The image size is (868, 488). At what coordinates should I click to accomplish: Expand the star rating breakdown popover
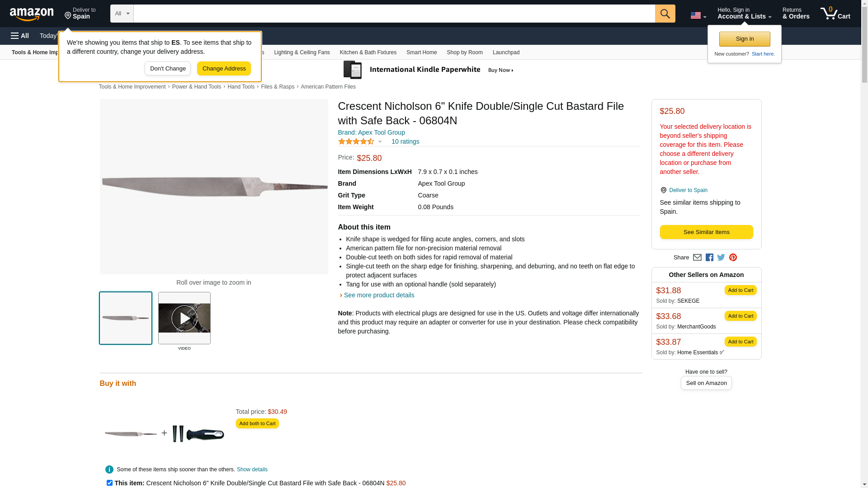coord(380,141)
